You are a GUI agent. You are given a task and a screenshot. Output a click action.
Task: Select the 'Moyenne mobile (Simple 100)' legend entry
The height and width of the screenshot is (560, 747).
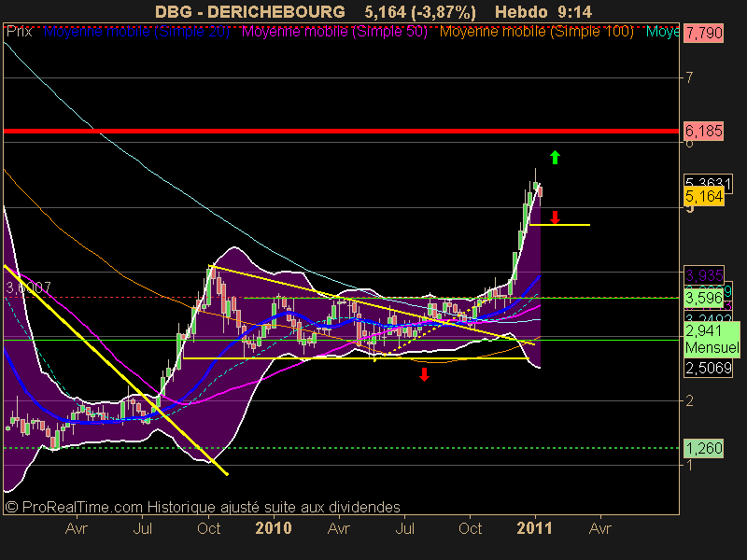(536, 32)
